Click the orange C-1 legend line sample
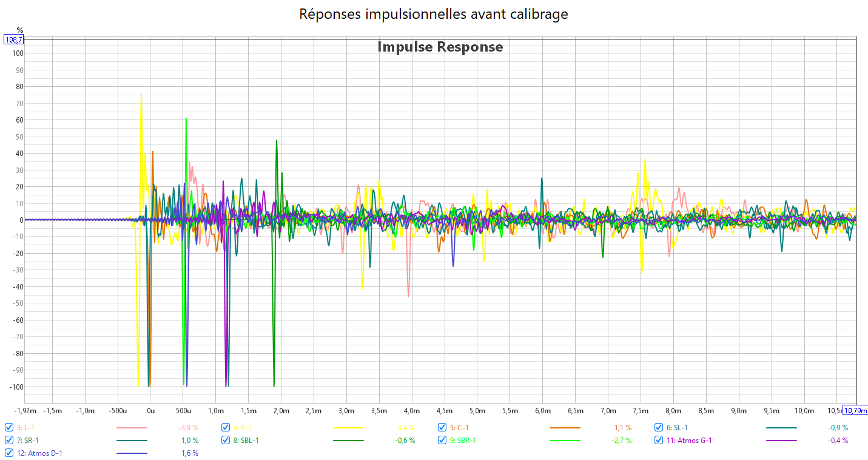The height and width of the screenshot is (460, 868). click(x=565, y=428)
